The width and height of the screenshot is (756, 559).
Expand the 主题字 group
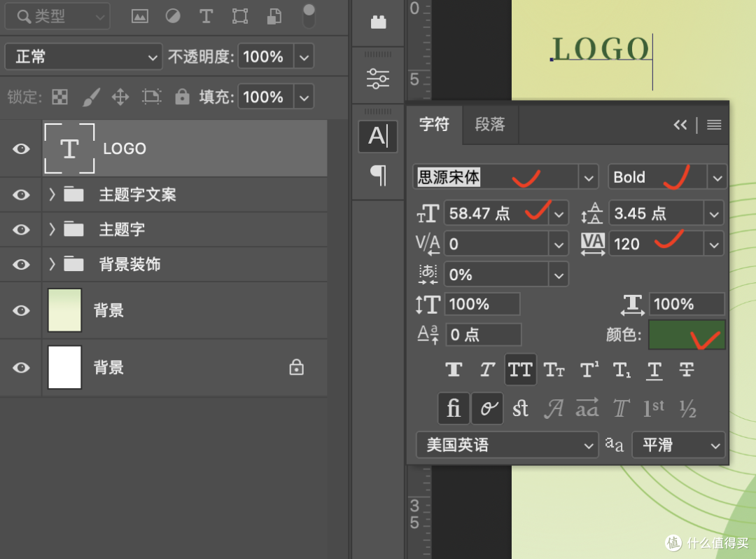[x=52, y=230]
